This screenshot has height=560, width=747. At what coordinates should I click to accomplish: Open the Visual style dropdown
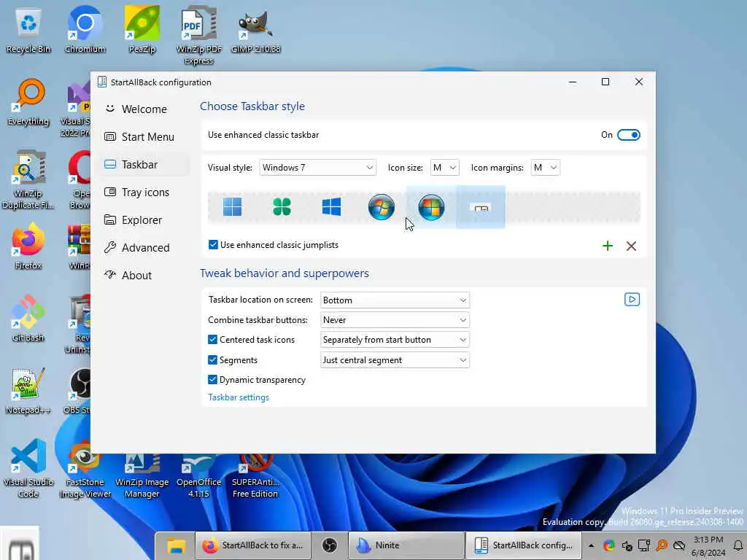(x=318, y=168)
